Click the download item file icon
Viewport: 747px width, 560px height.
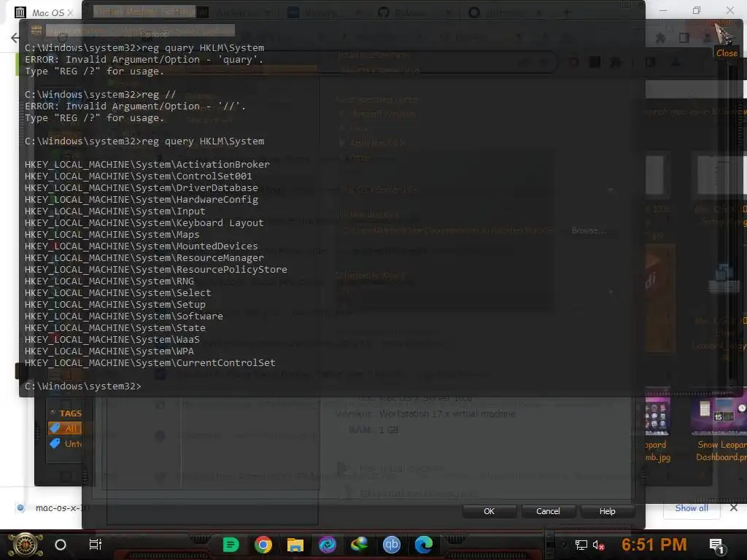click(x=20, y=507)
